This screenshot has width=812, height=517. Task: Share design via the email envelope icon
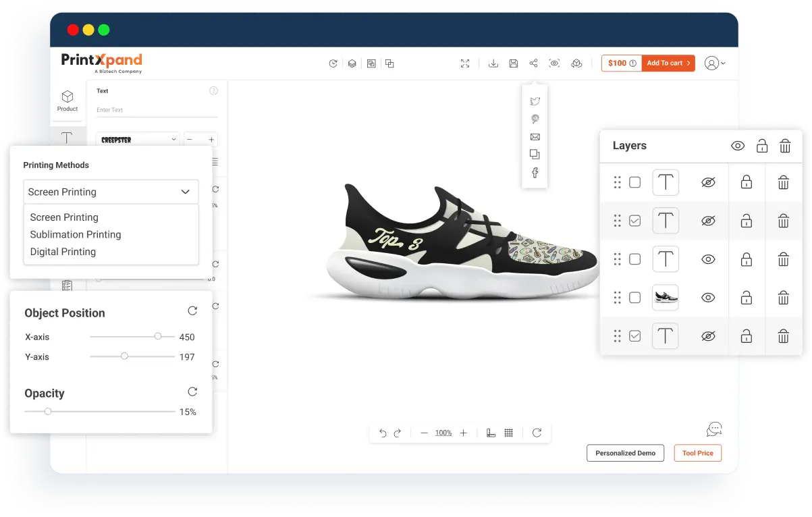click(535, 137)
